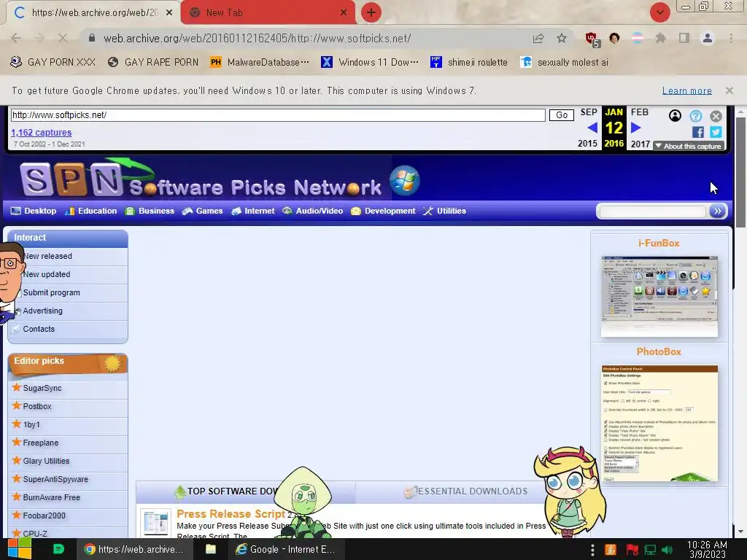This screenshot has height=560, width=747.
Task: Dismiss the Chrome update notification bar
Action: (x=729, y=90)
